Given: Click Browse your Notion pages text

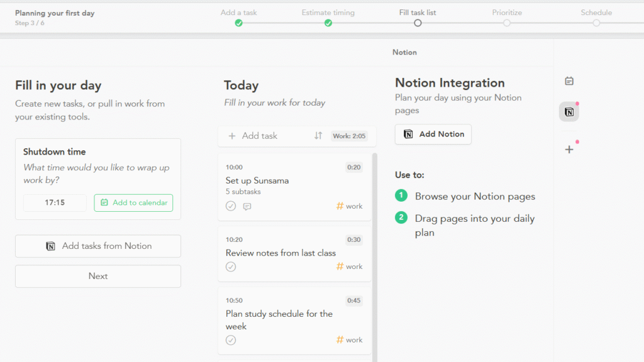Looking at the screenshot, I should 475,196.
